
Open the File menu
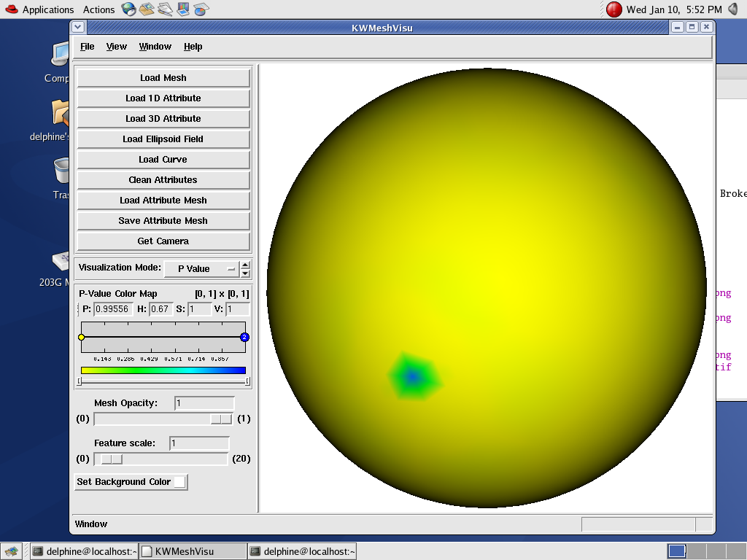pos(88,47)
